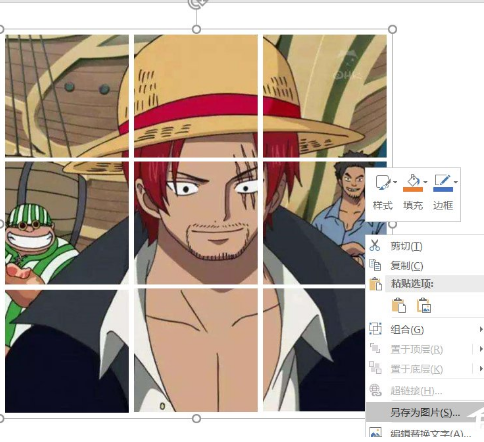Click the scissors icon beside 剪切(T)
This screenshot has height=442, width=484.
[375, 245]
